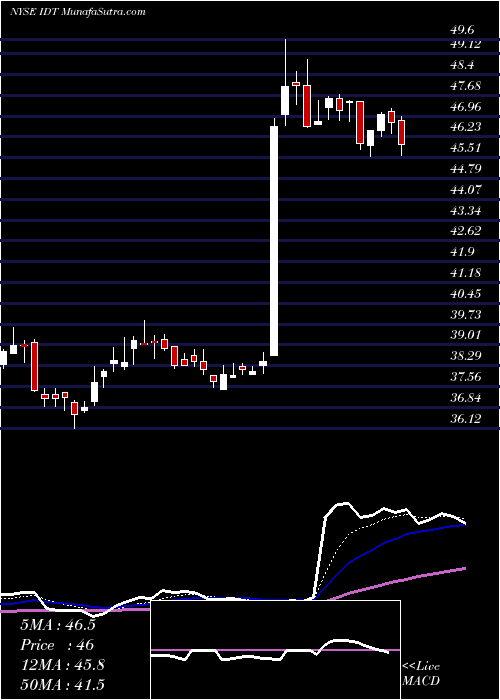The image size is (500, 700).
Task: Click the 5MA : 46.5 readout
Action: (x=58, y=625)
